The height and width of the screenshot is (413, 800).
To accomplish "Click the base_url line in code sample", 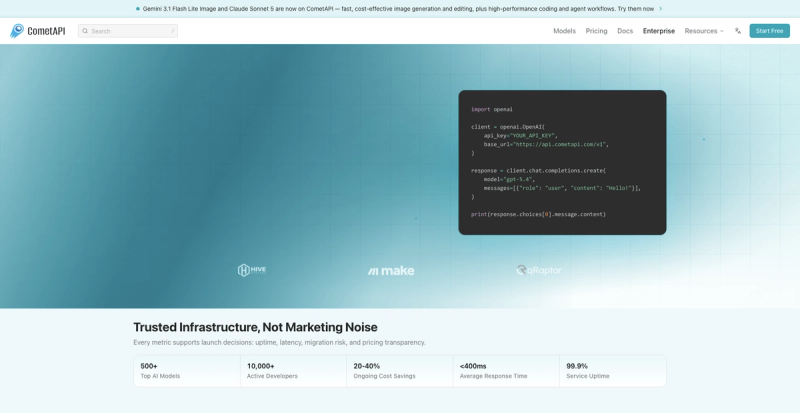I will (x=546, y=144).
